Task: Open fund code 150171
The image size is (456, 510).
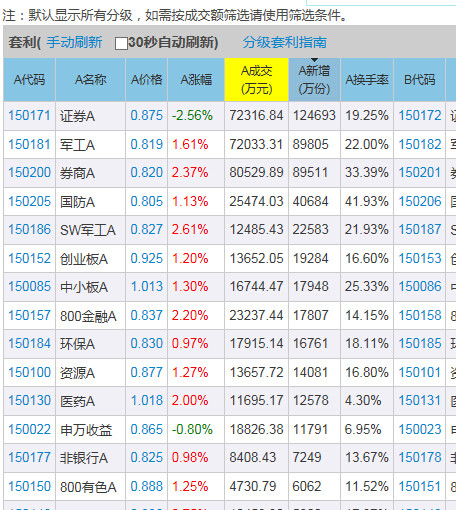Action: (x=29, y=116)
